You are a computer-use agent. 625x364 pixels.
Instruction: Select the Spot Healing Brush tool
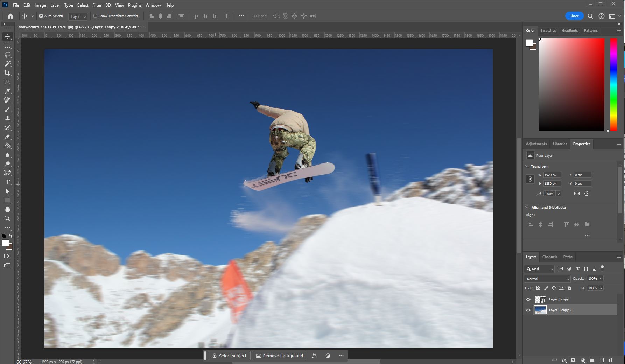[7, 100]
